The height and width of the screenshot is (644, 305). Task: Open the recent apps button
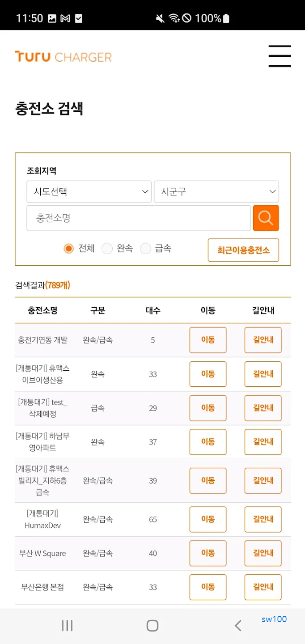tap(66, 626)
